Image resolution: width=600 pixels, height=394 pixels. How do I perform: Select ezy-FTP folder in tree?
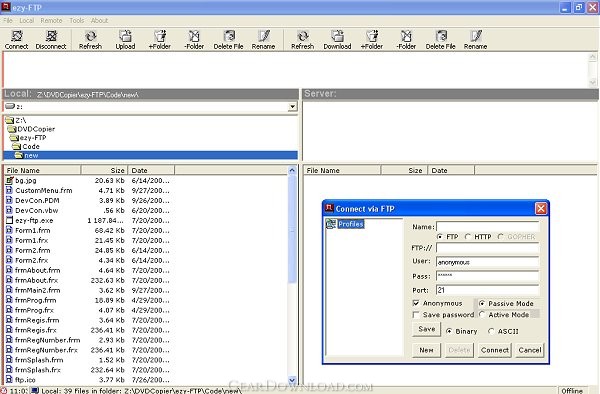(28, 138)
